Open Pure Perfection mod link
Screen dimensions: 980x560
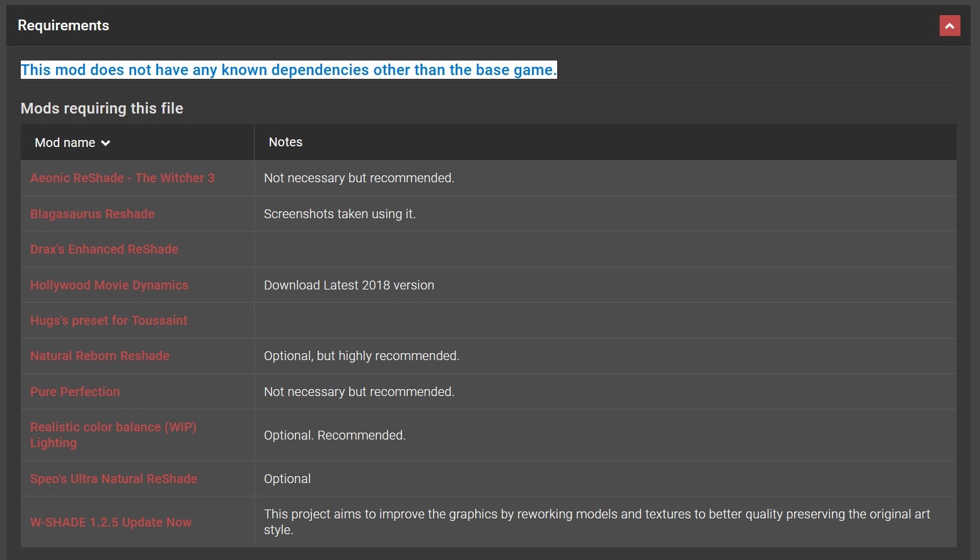[75, 392]
